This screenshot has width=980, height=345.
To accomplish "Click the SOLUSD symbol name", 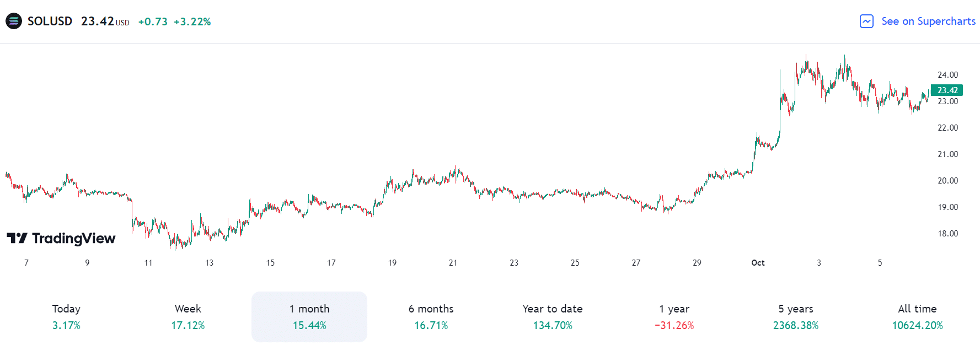I will tap(50, 21).
